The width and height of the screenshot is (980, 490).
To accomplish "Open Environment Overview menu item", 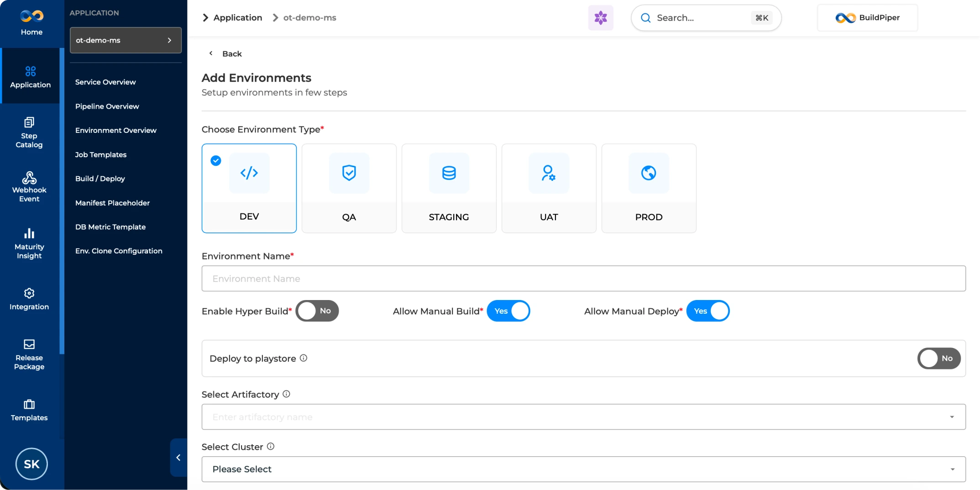I will [116, 131].
